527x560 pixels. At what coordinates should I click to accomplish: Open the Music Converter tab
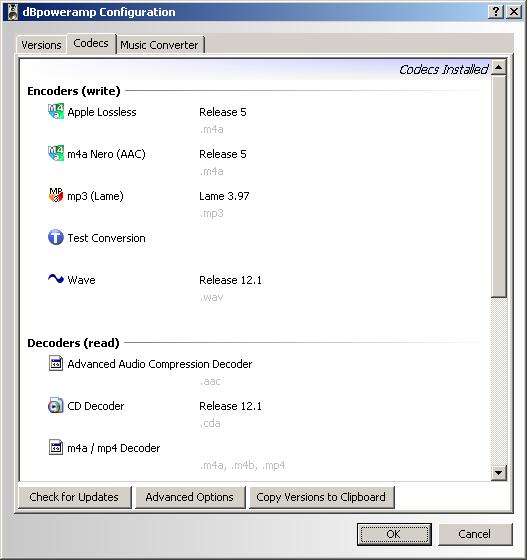(x=159, y=45)
